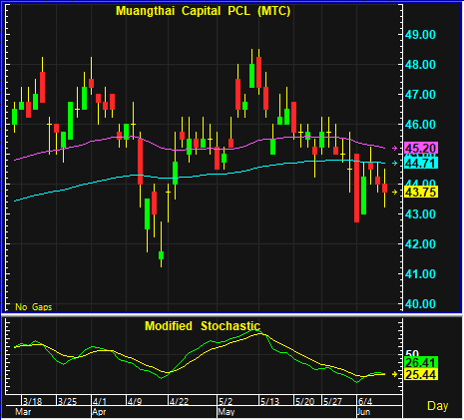Viewport: 464px width, 420px height.
Task: Click the 5/13 date marker on time axis
Action: coord(269,401)
